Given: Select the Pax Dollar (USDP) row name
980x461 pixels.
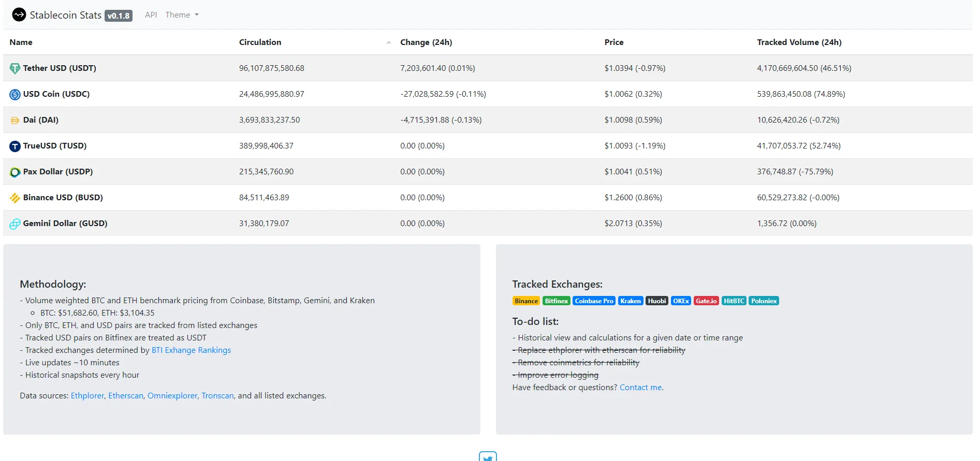Looking at the screenshot, I should click(58, 172).
